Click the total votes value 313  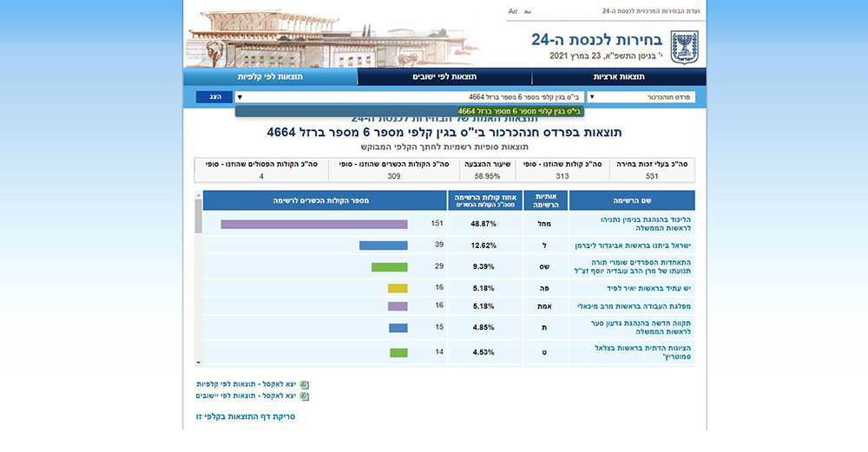point(562,176)
